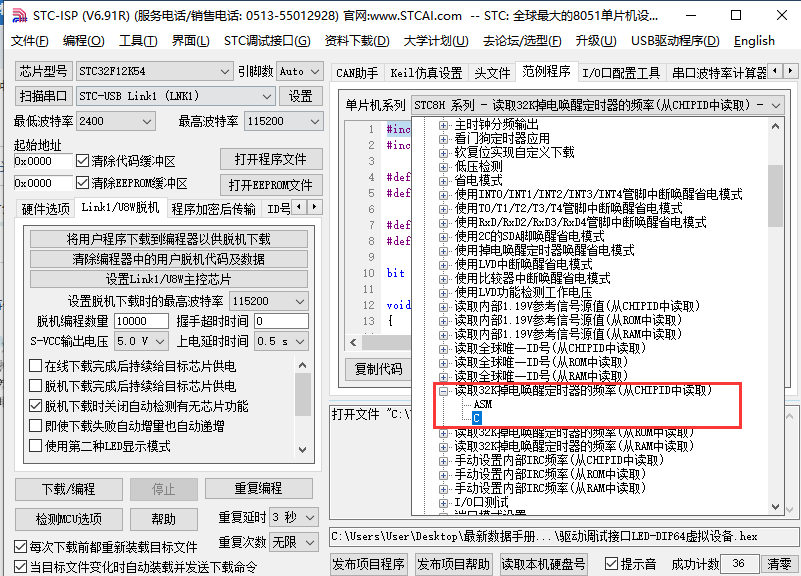This screenshot has height=576, width=801.
Task: Select the ASM example tree item
Action: point(483,404)
